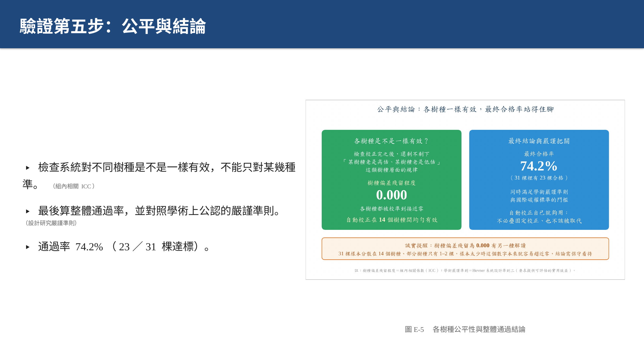Screen dimensions: 644x362
Task: Click the line 自動校正在 14 個樹種間均勻有效
Action: 392,220
